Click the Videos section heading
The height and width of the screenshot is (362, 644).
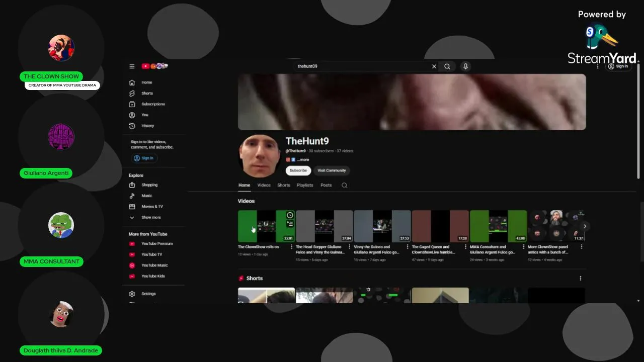pyautogui.click(x=246, y=201)
